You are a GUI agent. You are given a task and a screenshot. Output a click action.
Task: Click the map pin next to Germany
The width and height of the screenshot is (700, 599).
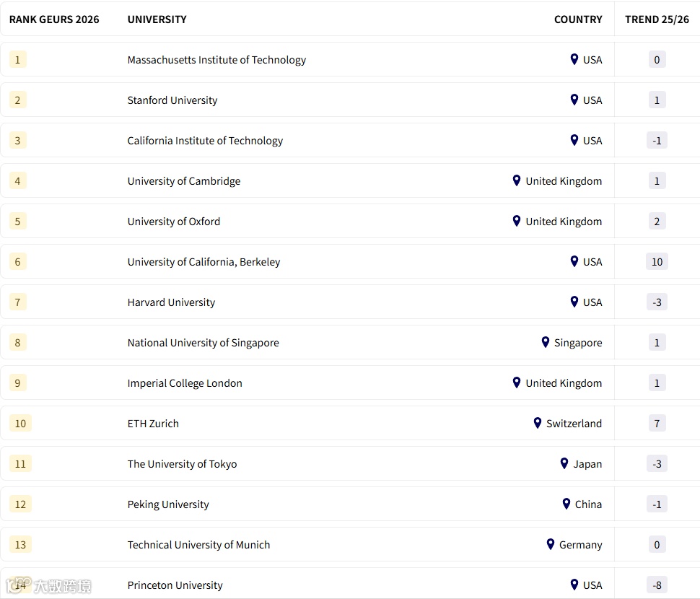coord(551,544)
